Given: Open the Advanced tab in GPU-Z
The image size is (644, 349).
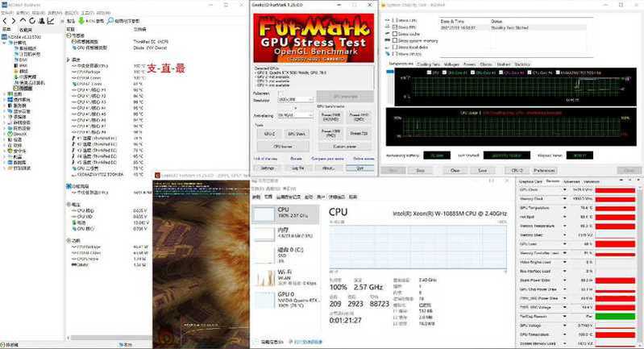Looking at the screenshot, I should click(x=571, y=181).
